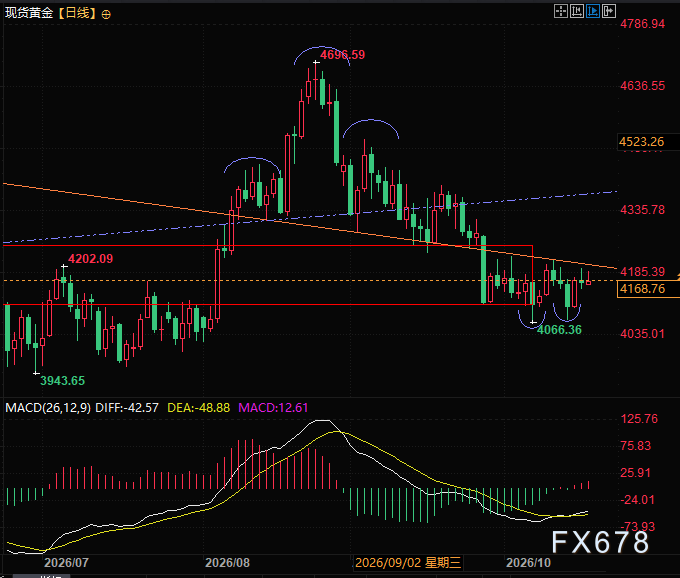This screenshot has height=578, width=680.
Task: Click the 2026/10 time axis label
Action: pyautogui.click(x=528, y=563)
